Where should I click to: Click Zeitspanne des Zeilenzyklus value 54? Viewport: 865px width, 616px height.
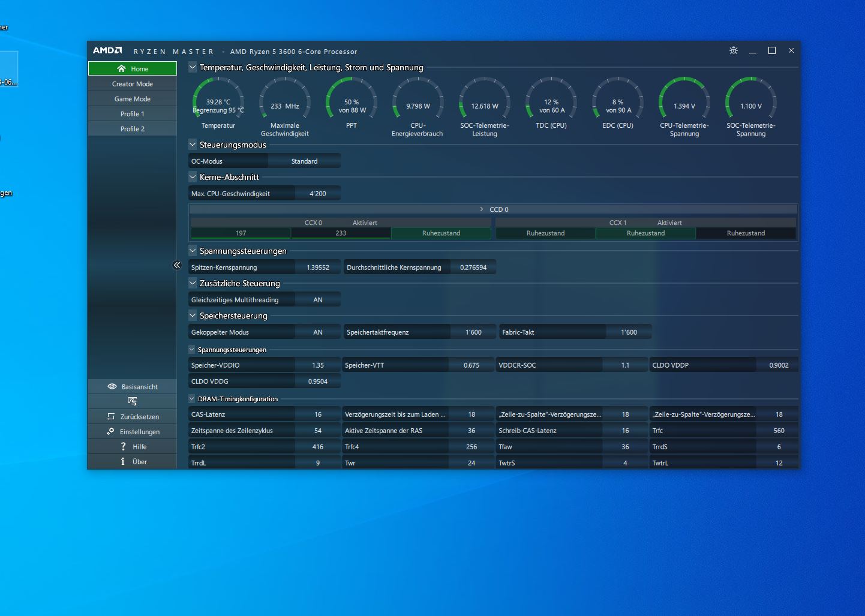click(x=318, y=431)
